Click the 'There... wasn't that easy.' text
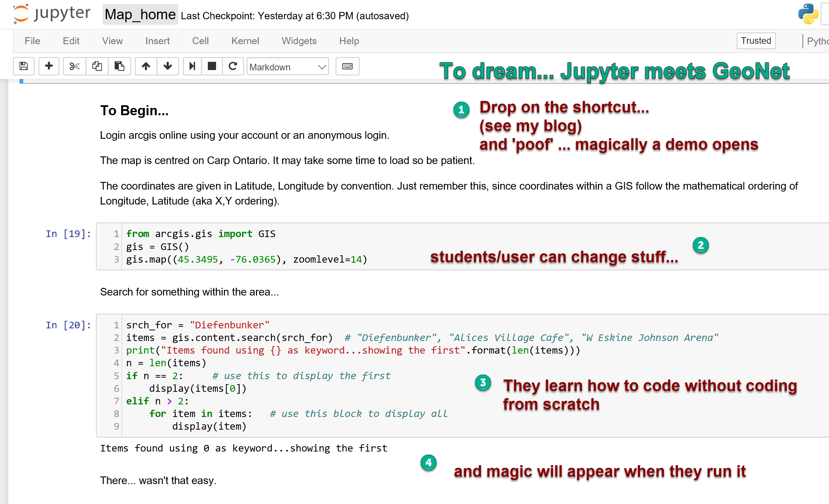Viewport: 829px width, 504px height. click(158, 480)
